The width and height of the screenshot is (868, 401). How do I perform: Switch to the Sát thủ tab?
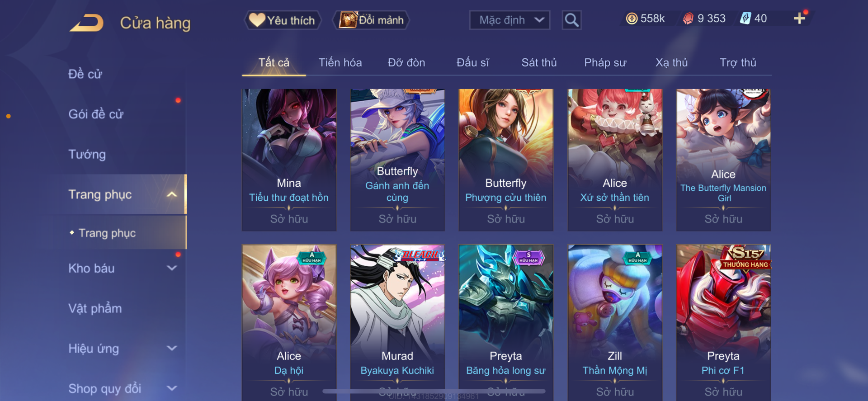pos(539,62)
